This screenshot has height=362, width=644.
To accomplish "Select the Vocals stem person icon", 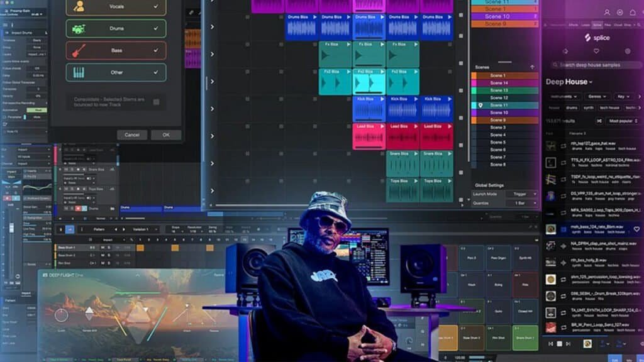I will [x=80, y=6].
